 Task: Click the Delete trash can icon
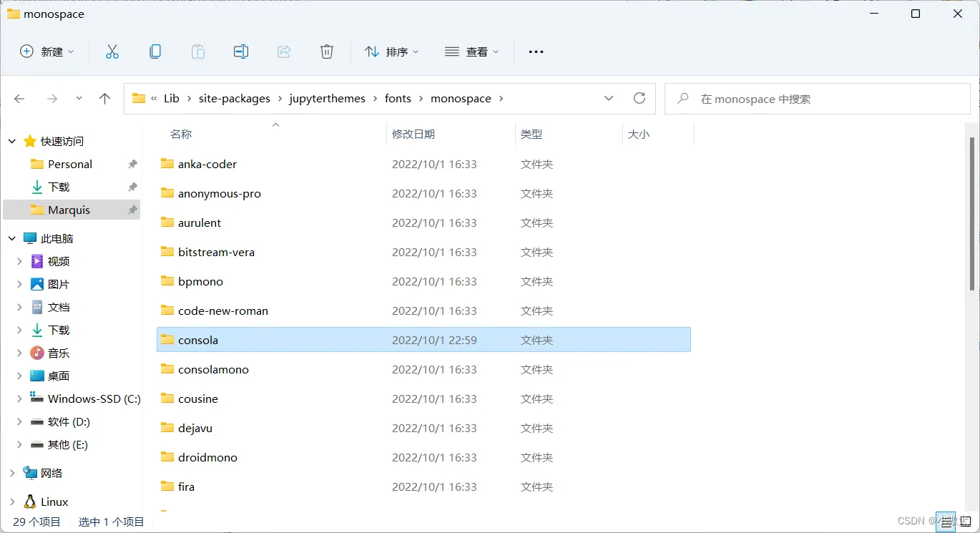327,52
